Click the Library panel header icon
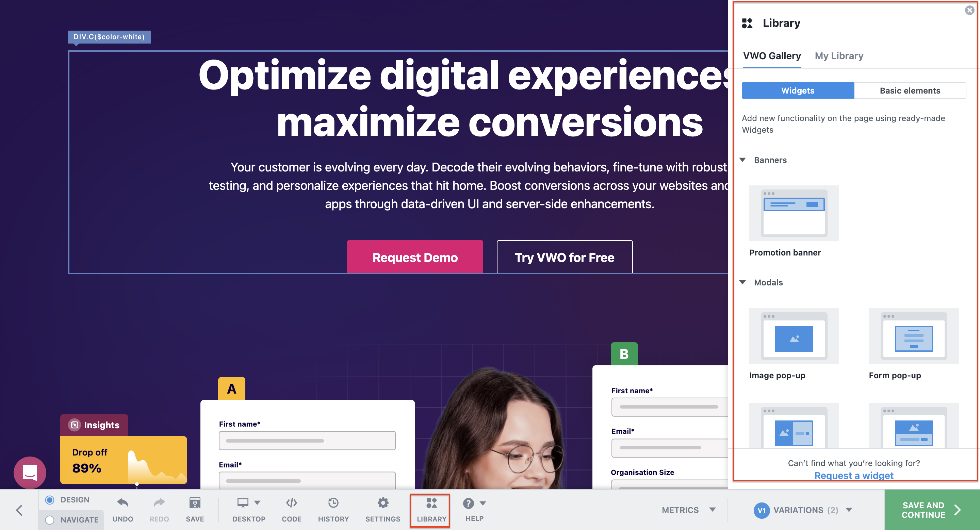980x530 pixels. click(747, 23)
